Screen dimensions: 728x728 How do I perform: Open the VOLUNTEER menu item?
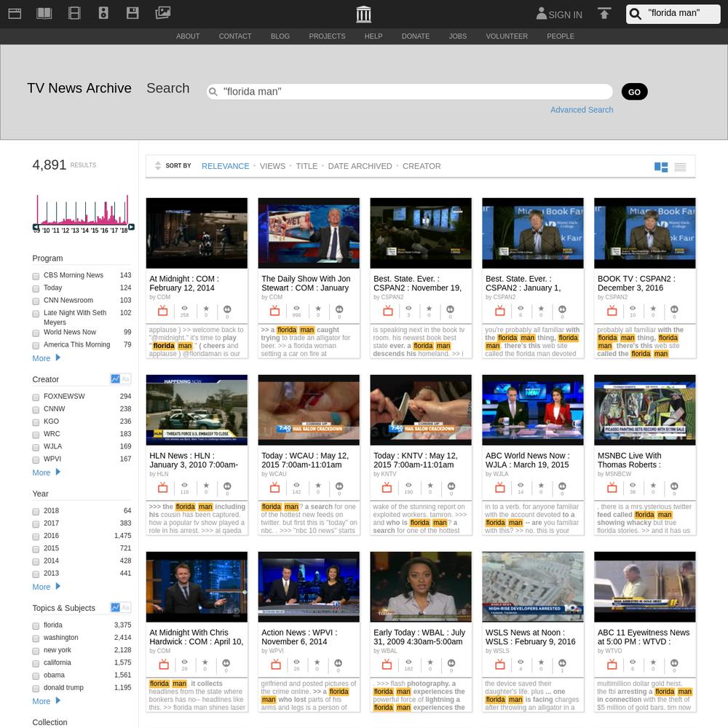tap(507, 36)
